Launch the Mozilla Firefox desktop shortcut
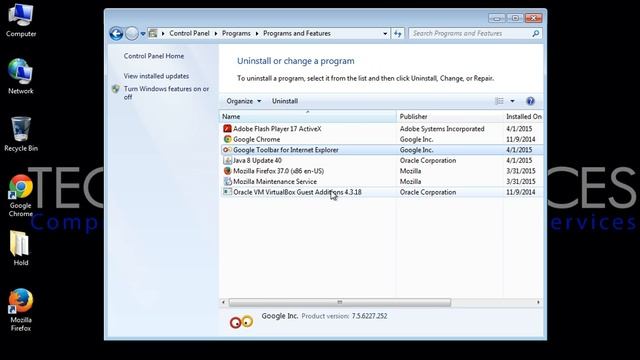This screenshot has width=640, height=360. pos(21,310)
